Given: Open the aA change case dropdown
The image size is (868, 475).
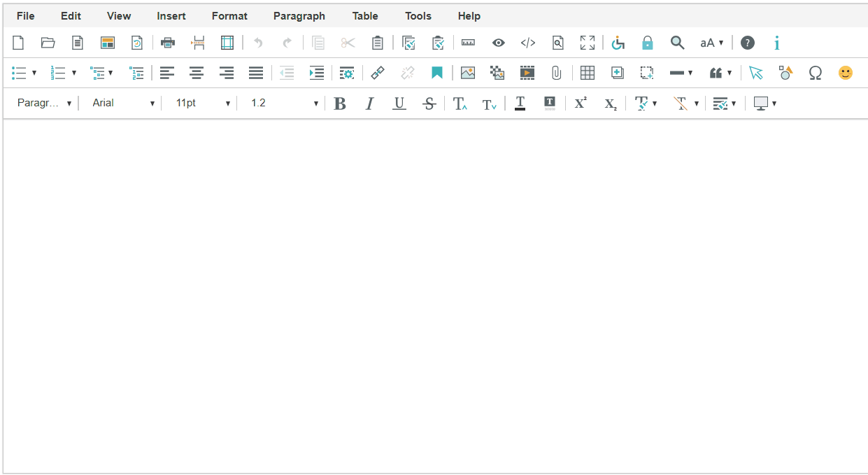Looking at the screenshot, I should click(x=712, y=43).
